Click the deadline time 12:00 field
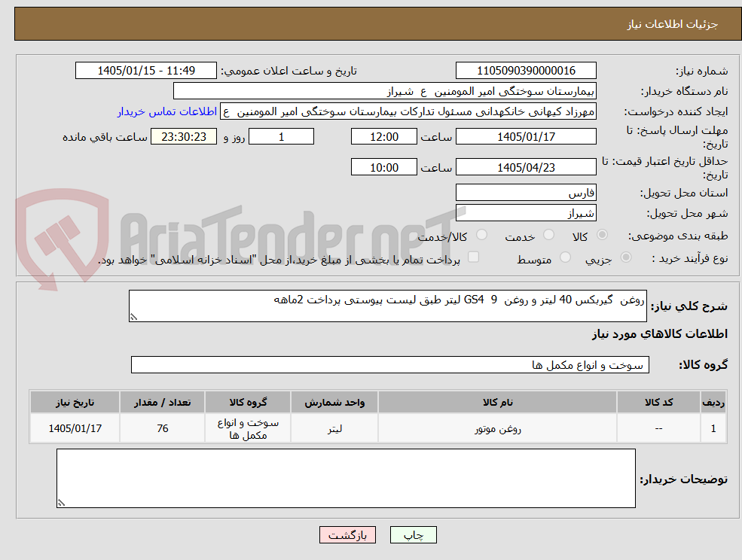742x560 pixels. click(x=383, y=137)
